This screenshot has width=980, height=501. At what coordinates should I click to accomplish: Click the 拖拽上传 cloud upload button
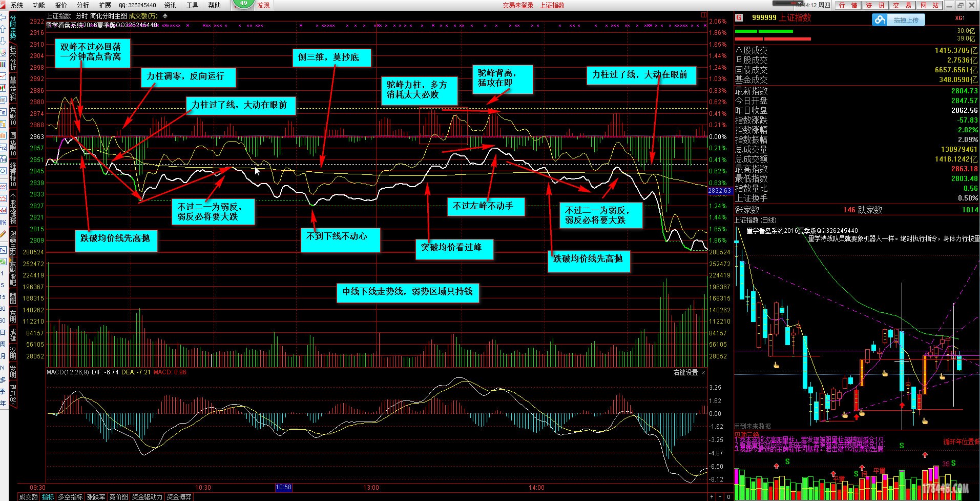(x=898, y=20)
